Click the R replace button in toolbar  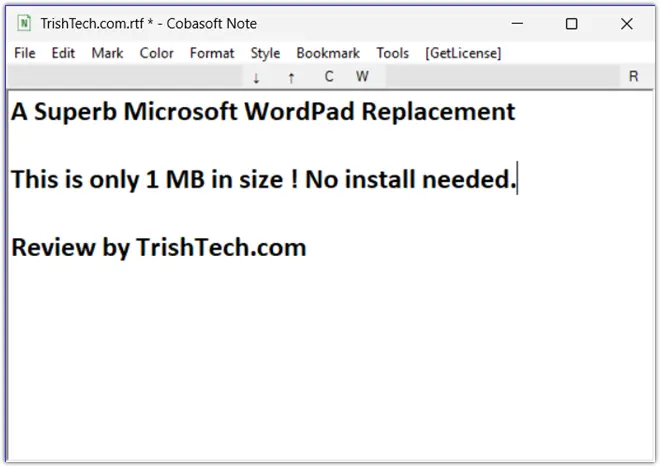point(633,77)
